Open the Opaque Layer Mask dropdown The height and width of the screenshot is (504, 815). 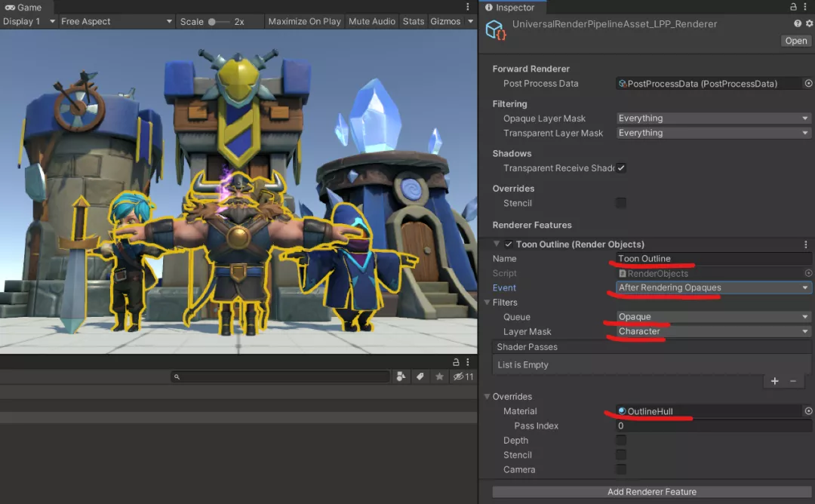point(712,118)
